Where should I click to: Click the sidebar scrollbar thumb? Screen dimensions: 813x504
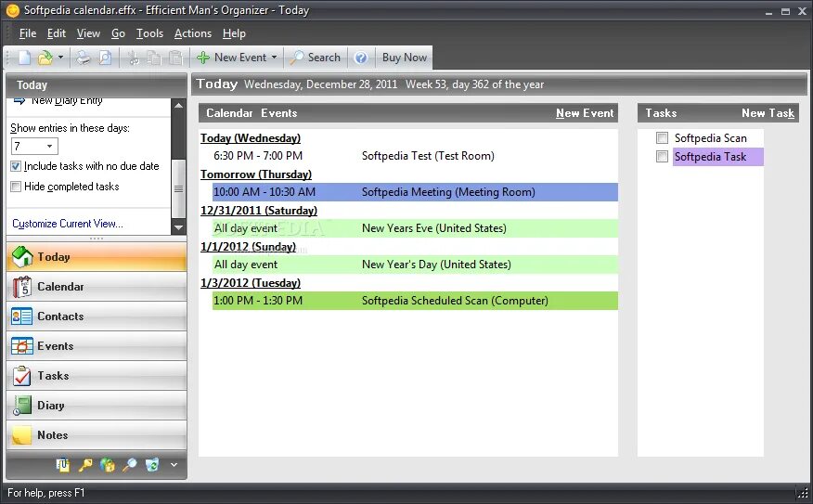[178, 188]
